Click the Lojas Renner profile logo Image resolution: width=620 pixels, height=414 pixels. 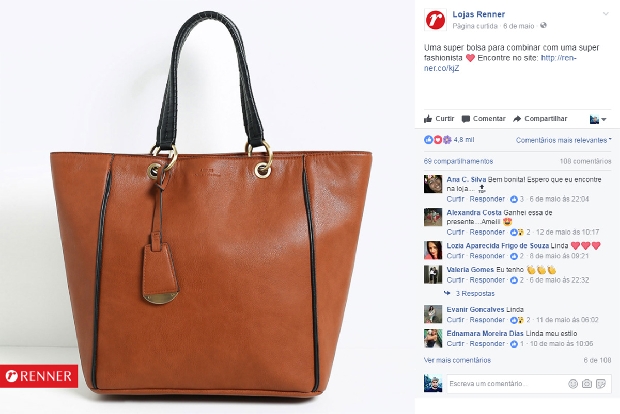(435, 19)
